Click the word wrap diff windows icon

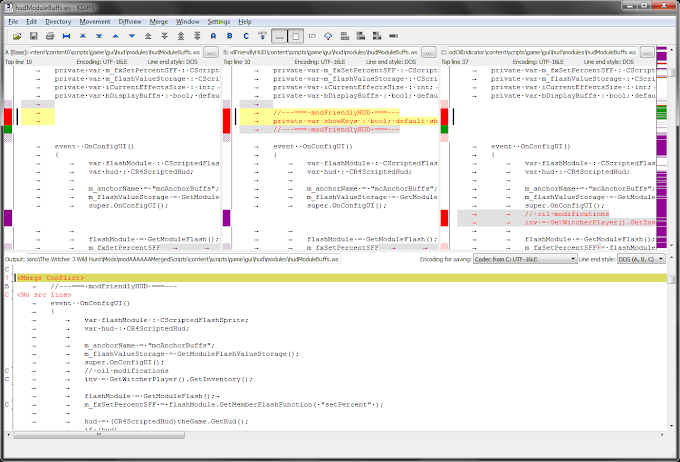(x=328, y=36)
